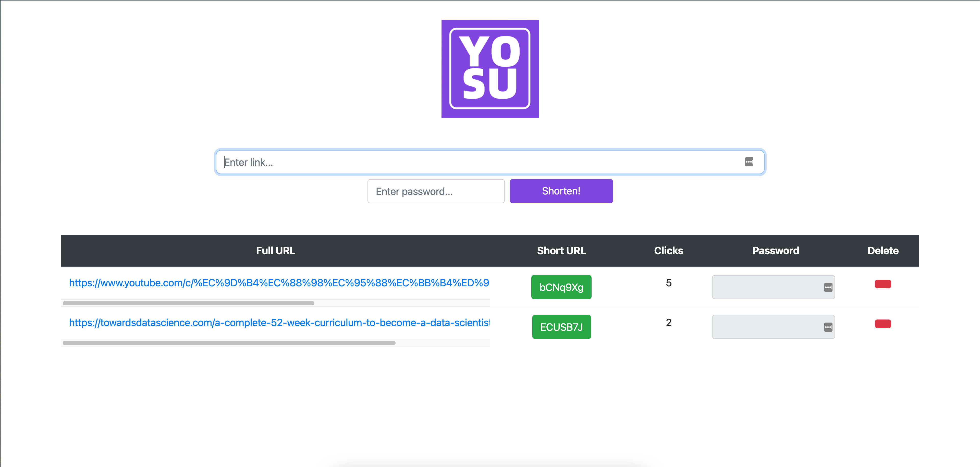Click password manager icon in link field
Viewport: 980px width, 467px height.
pyautogui.click(x=749, y=162)
